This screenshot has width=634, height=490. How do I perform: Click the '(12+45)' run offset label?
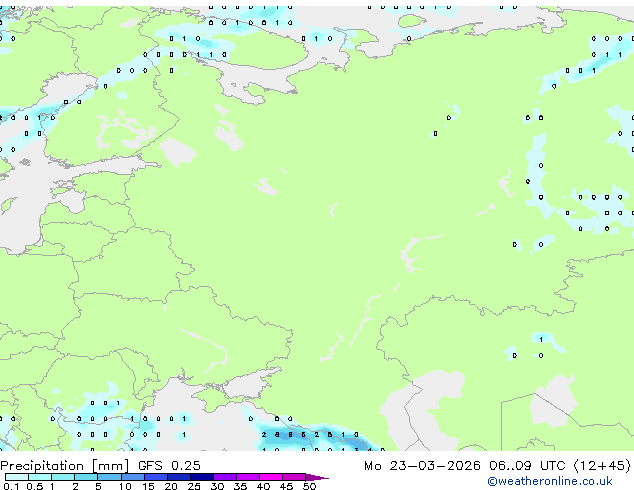602,466
